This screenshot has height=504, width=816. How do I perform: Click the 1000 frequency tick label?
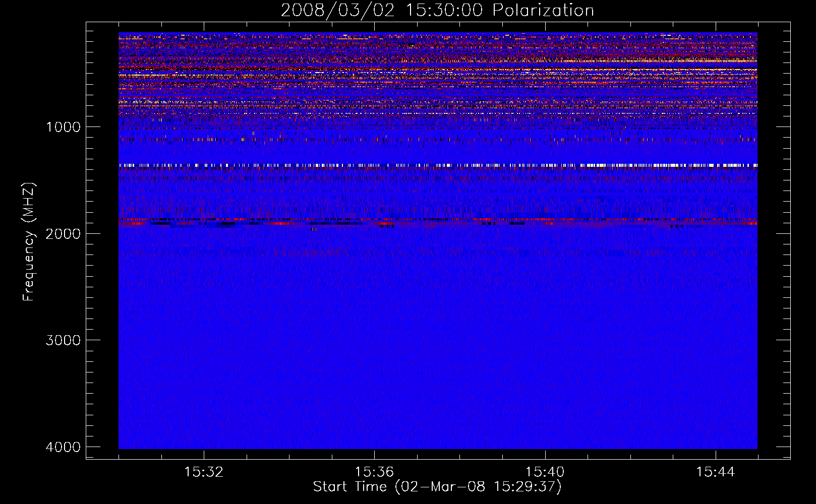pyautogui.click(x=63, y=127)
